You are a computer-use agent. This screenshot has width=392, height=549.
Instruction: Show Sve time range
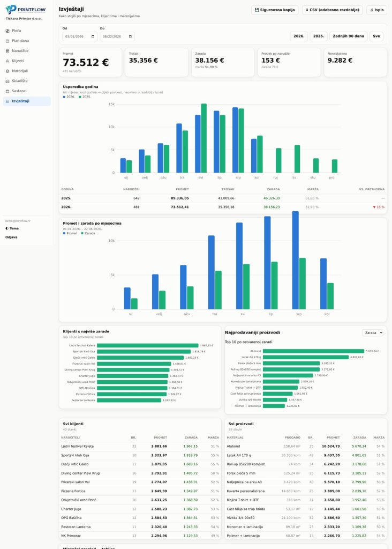[376, 36]
